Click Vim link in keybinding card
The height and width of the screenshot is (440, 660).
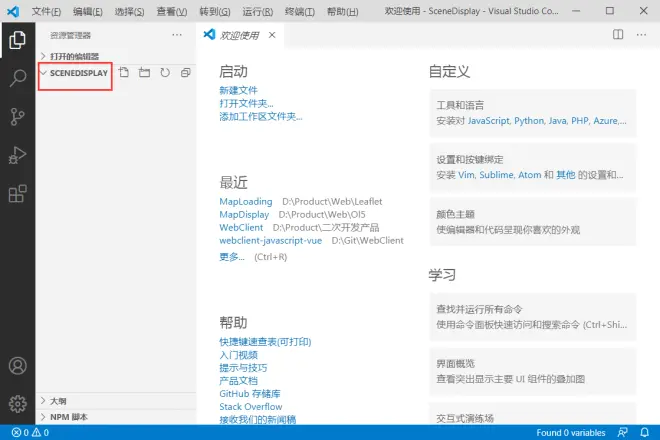(466, 175)
